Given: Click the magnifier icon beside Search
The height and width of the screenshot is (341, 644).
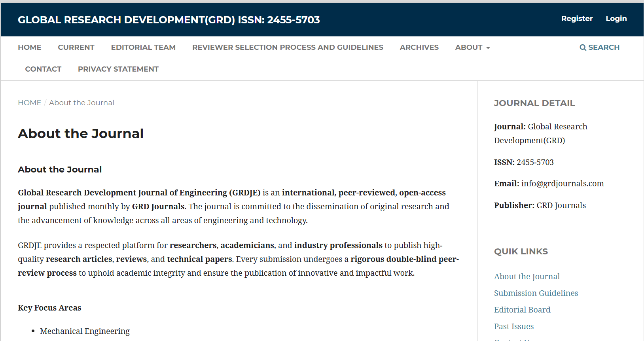Looking at the screenshot, I should point(583,47).
